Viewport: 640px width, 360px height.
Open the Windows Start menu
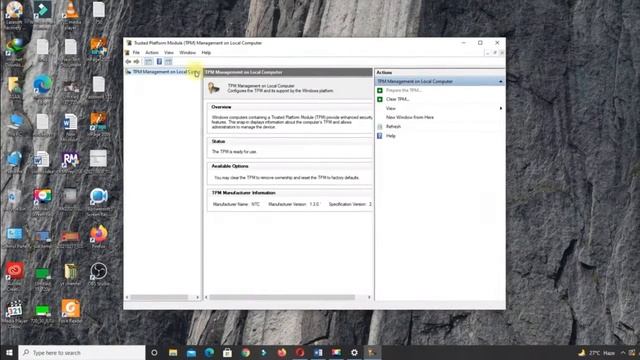(x=9, y=353)
